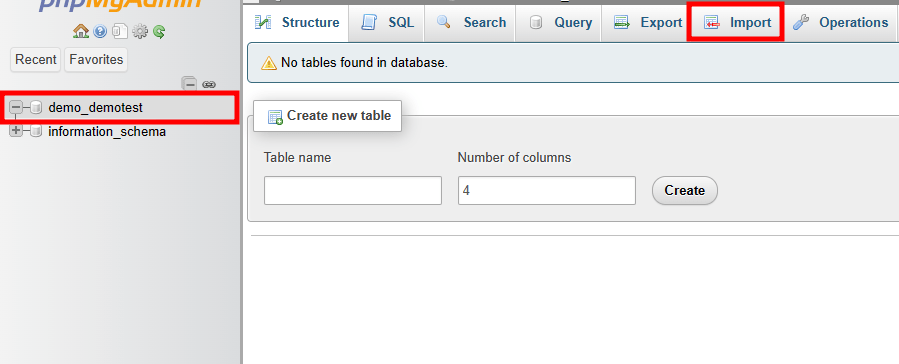This screenshot has height=364, width=899.
Task: Toggle link with main panel chain icon
Action: click(209, 85)
